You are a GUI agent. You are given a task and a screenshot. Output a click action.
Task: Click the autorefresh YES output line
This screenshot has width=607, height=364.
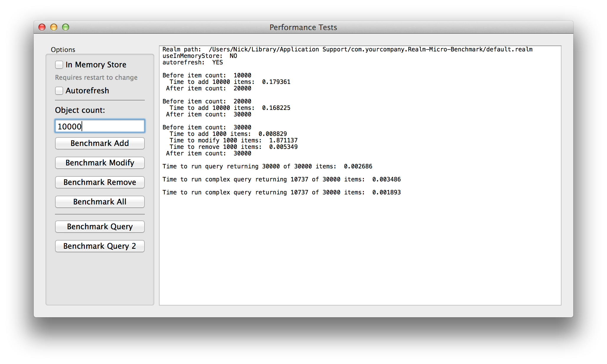coord(193,62)
